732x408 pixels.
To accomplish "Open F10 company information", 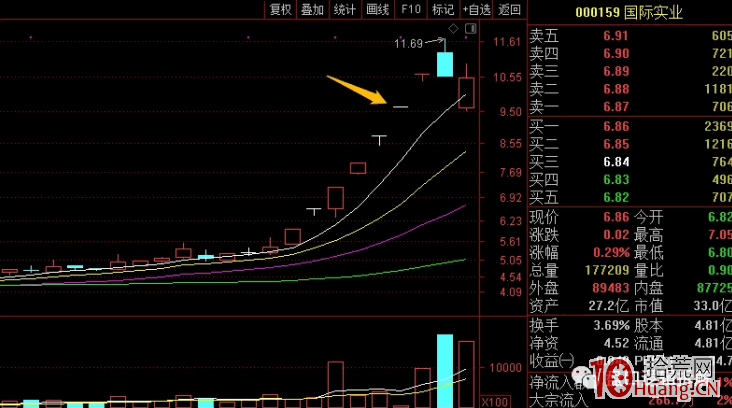I will 410,9.
